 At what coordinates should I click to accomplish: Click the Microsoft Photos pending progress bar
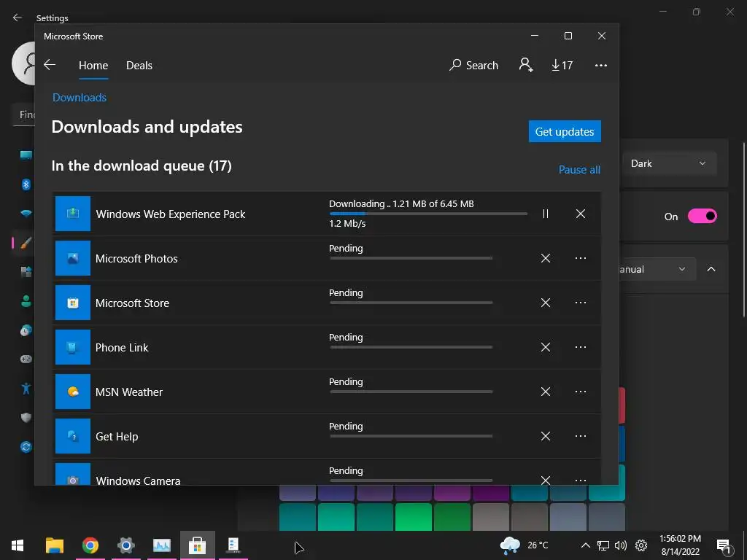[411, 258]
